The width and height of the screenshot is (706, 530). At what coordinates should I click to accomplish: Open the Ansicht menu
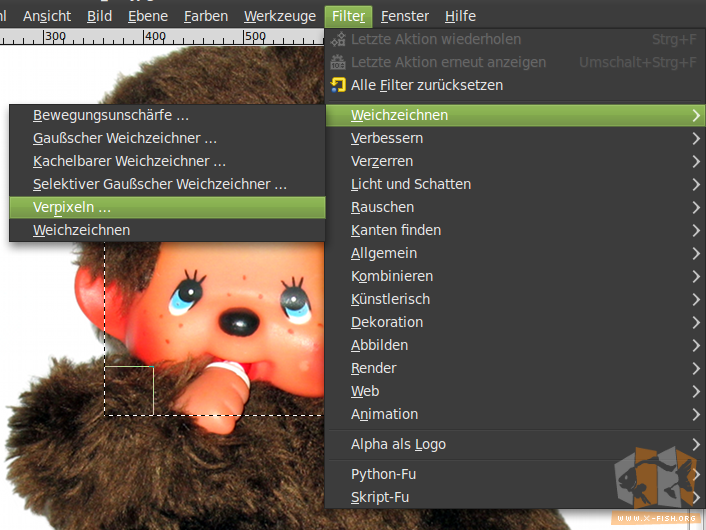[x=47, y=16]
